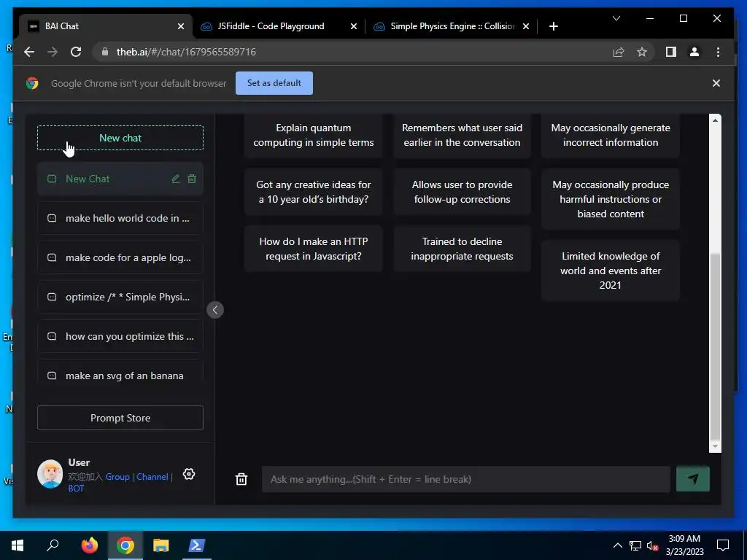Screen dimensions: 747x560
Task: Open Chrome three-dot menu
Action: (718, 52)
